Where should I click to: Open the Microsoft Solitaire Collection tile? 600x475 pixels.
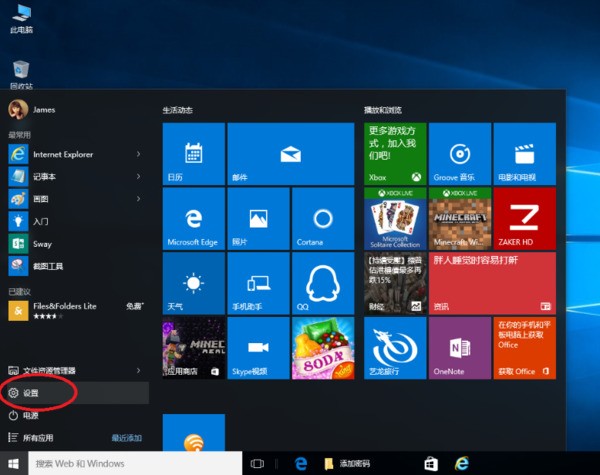coord(396,218)
